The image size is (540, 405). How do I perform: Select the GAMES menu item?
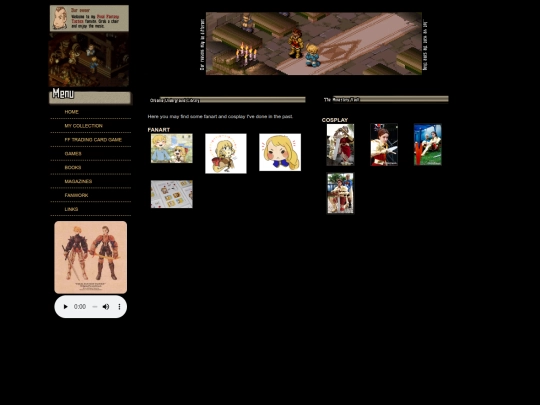(x=73, y=154)
